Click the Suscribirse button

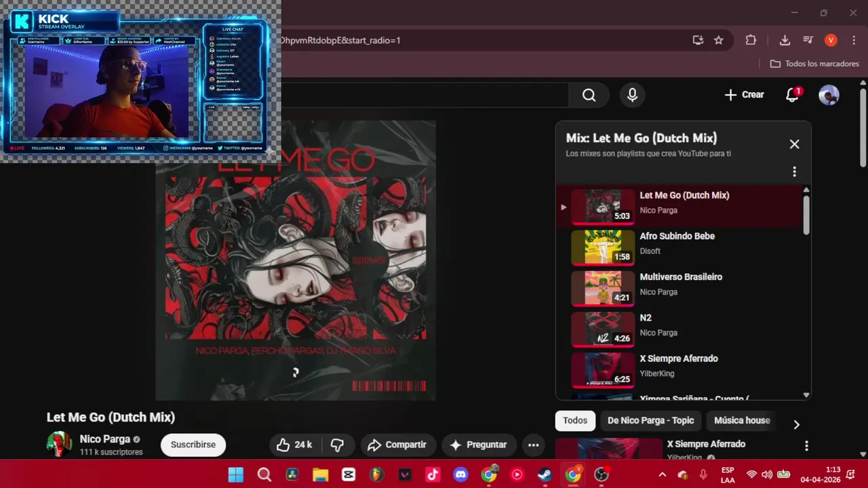[x=193, y=445]
